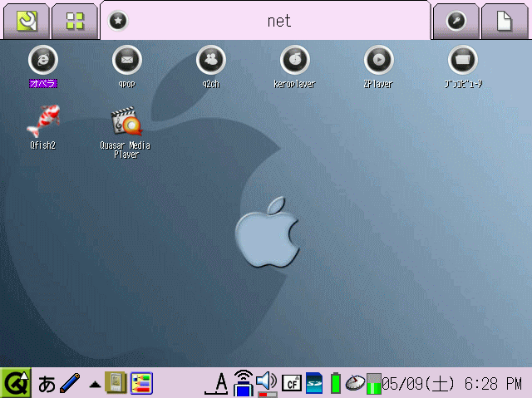The width and height of the screenshot is (532, 398).
Task: Open the tab with the key icon
Action: tap(456, 21)
